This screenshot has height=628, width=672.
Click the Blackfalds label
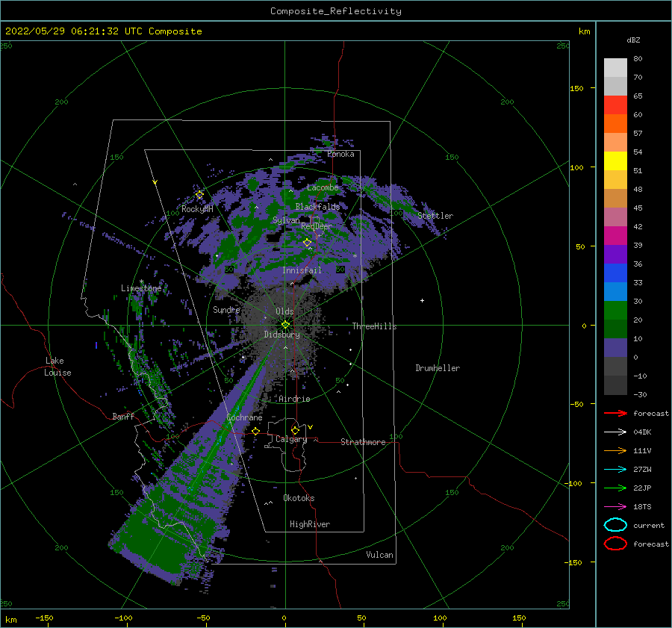pos(317,207)
